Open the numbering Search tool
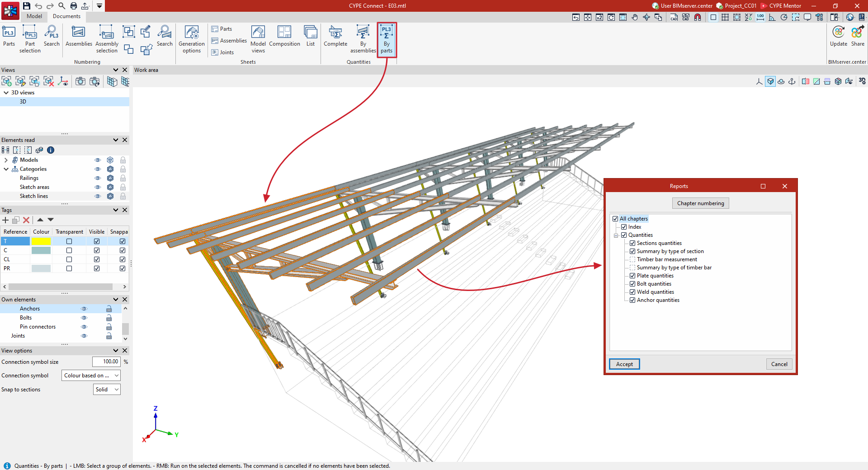This screenshot has height=470, width=868. tap(52, 37)
